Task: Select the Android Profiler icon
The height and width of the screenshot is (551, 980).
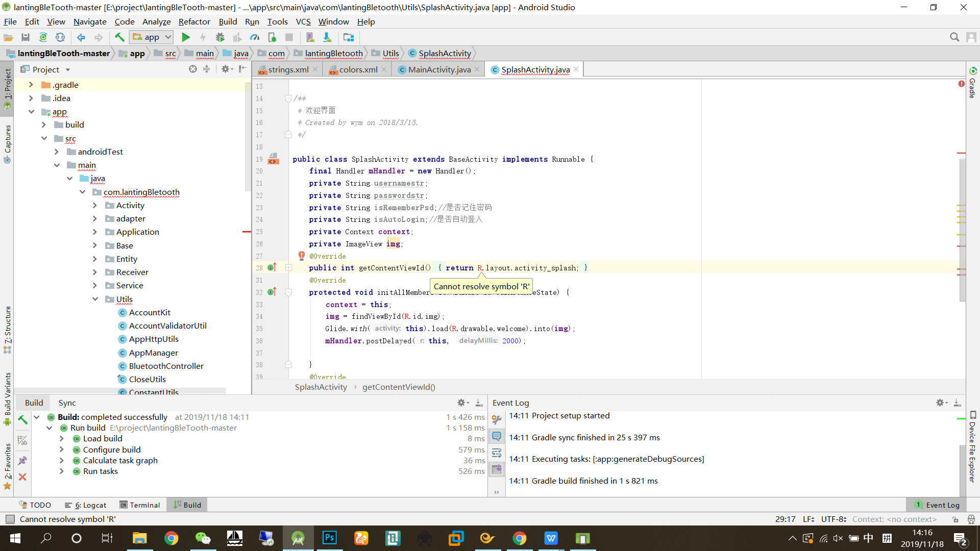Action: tap(255, 37)
